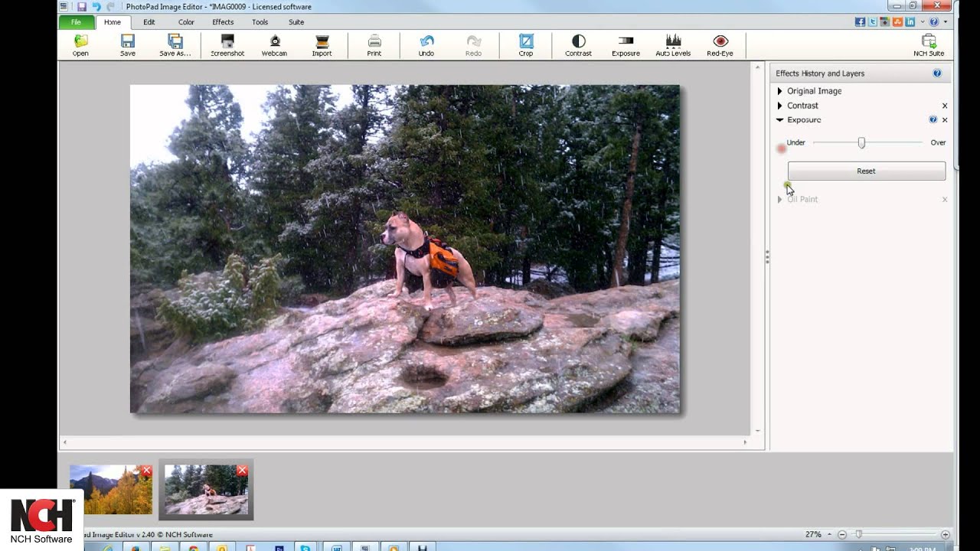Print the image using Print icon
Viewport: 980px width, 551px height.
pos(374,45)
